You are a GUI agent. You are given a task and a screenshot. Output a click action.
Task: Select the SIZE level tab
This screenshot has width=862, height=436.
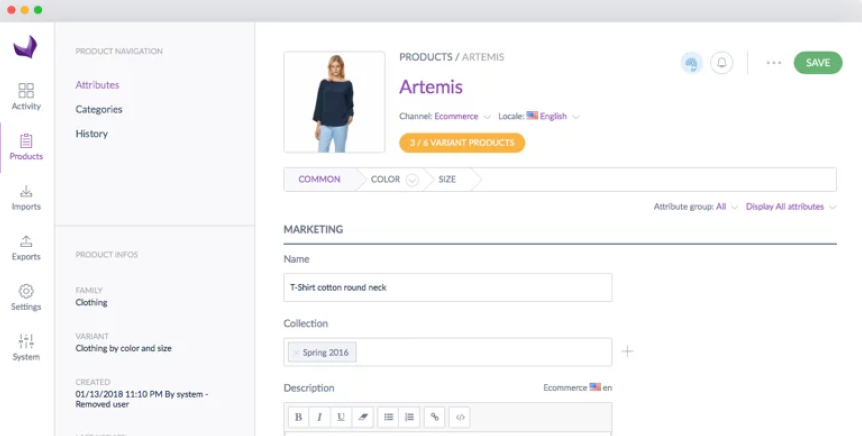447,179
